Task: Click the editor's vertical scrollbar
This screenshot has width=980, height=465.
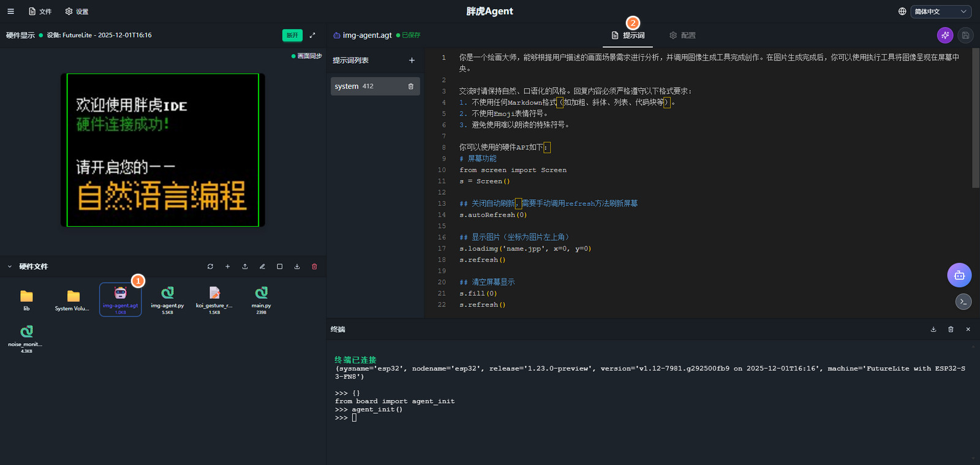Action: click(976, 116)
